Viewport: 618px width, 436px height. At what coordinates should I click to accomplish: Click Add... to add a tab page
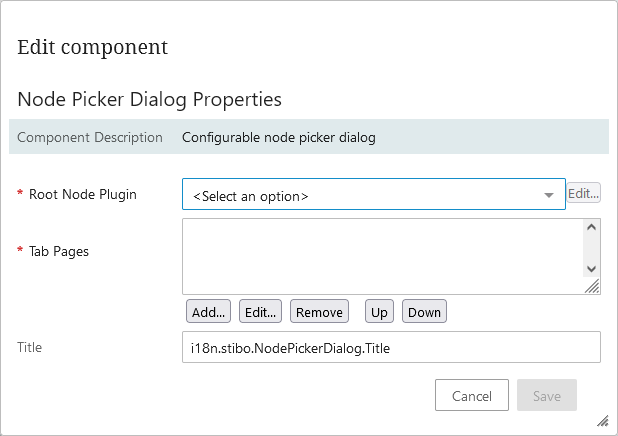(x=208, y=312)
